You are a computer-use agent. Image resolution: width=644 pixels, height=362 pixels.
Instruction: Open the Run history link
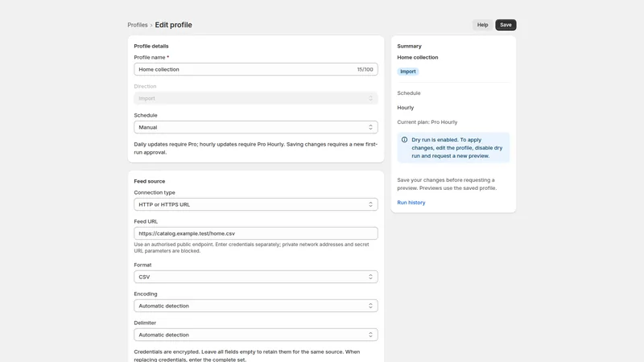pyautogui.click(x=411, y=203)
